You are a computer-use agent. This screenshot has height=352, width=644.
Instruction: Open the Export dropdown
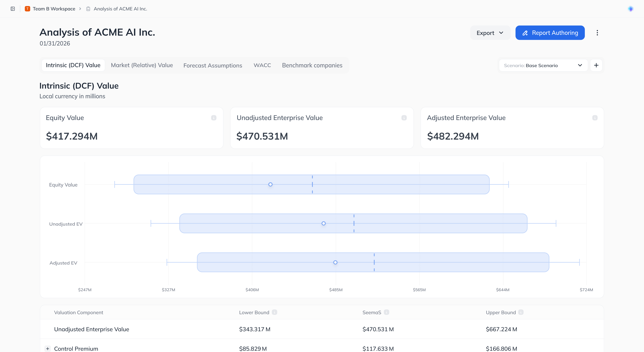490,33
